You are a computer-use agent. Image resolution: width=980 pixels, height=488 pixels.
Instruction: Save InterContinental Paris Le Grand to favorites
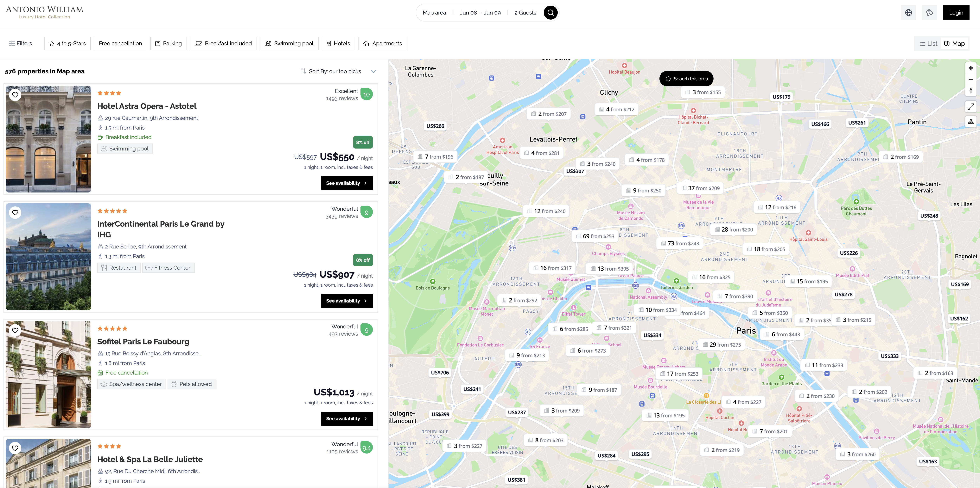click(x=15, y=212)
